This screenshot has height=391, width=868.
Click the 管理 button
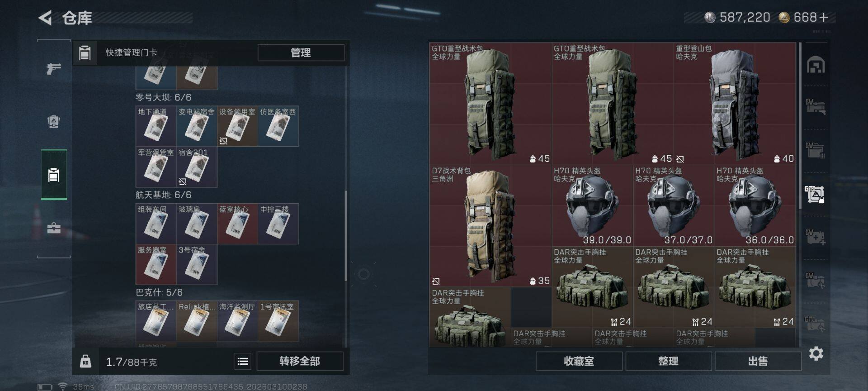301,52
